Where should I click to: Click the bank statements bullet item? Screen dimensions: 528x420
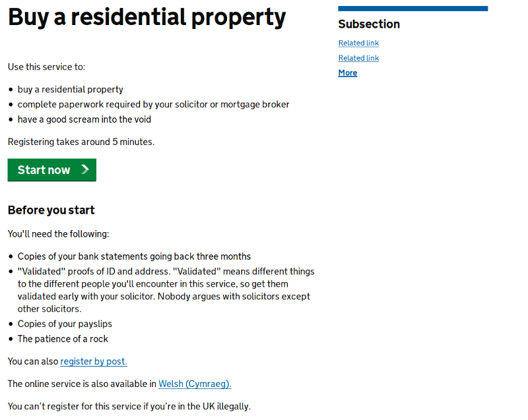pyautogui.click(x=134, y=256)
